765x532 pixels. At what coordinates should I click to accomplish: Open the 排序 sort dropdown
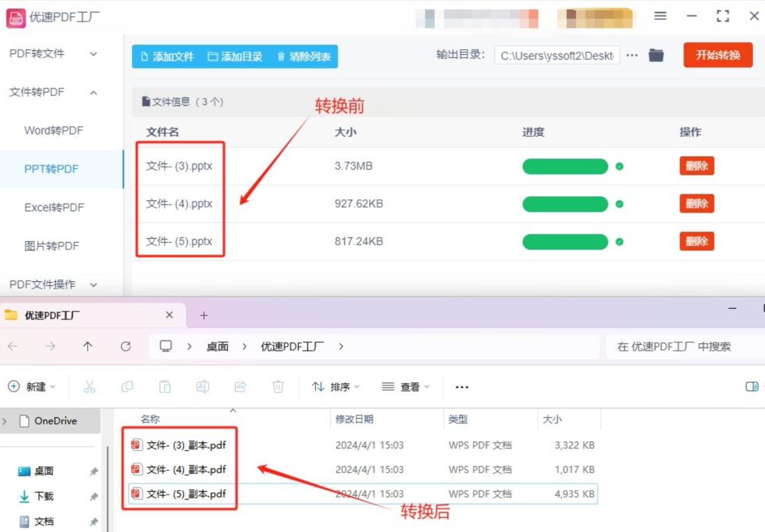(335, 387)
